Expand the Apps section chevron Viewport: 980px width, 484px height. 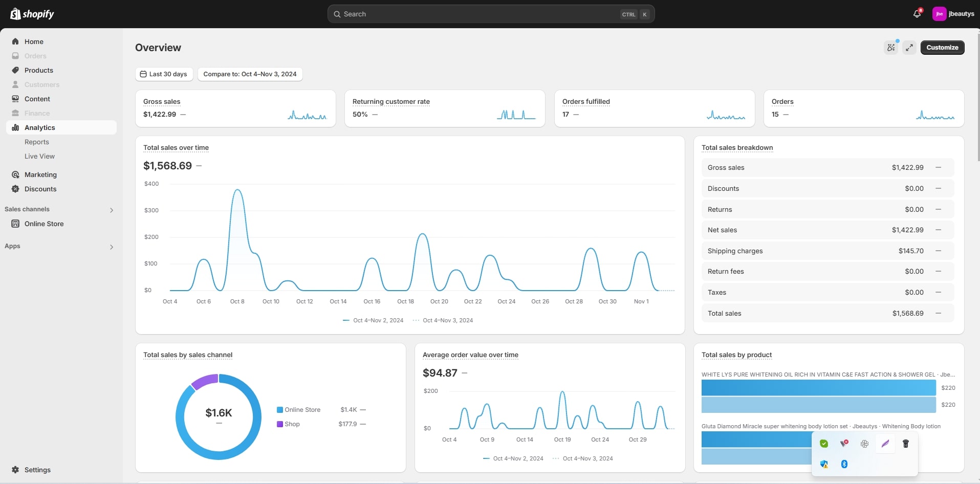(112, 247)
